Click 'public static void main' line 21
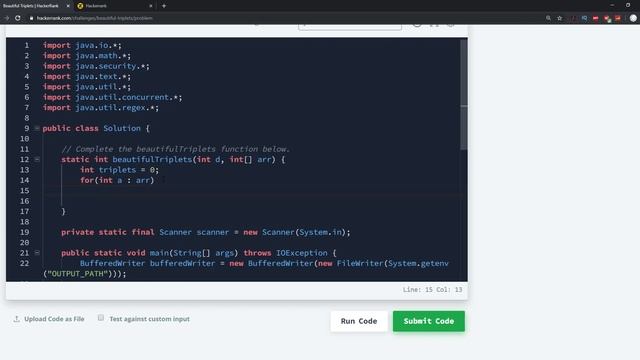Screen dimensions: 640x360 pyautogui.click(x=199, y=253)
